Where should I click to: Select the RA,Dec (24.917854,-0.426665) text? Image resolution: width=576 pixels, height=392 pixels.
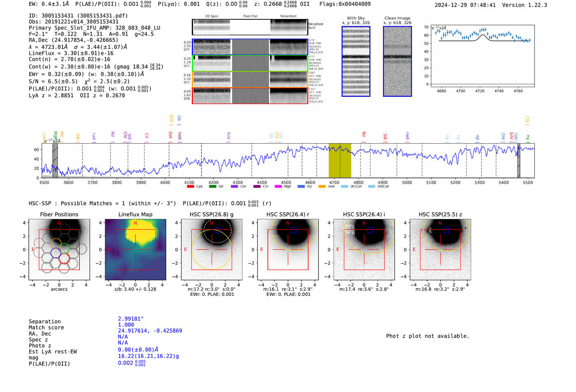point(74,40)
